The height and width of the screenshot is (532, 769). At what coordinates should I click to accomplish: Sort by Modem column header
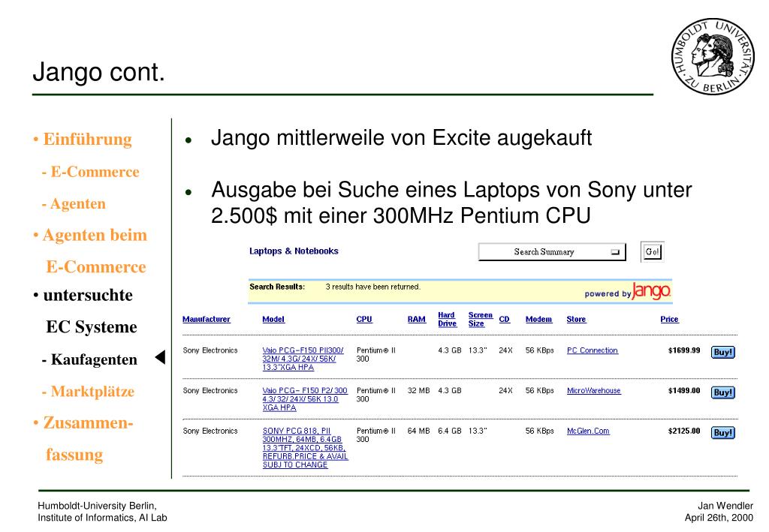click(x=538, y=320)
